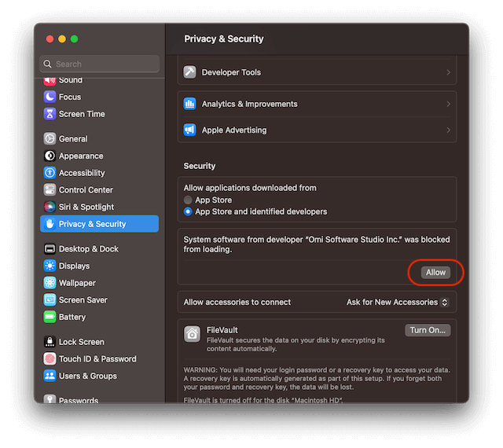The height and width of the screenshot is (448, 503).
Task: Expand the Analytics & Improvements chevron
Action: pyautogui.click(x=448, y=104)
